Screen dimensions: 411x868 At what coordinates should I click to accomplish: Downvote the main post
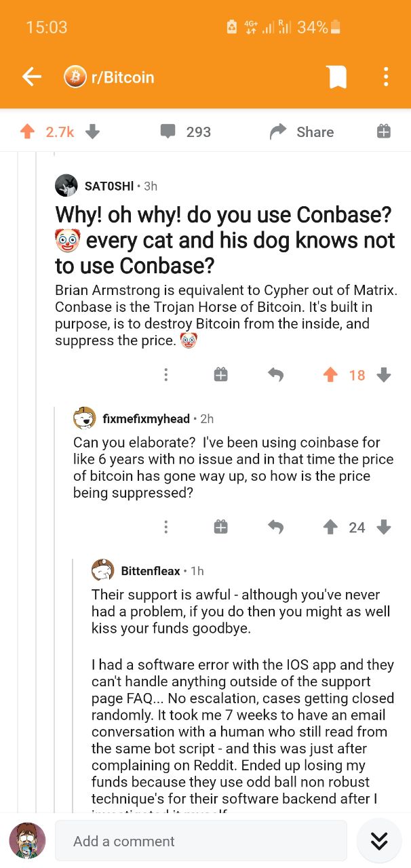[93, 132]
